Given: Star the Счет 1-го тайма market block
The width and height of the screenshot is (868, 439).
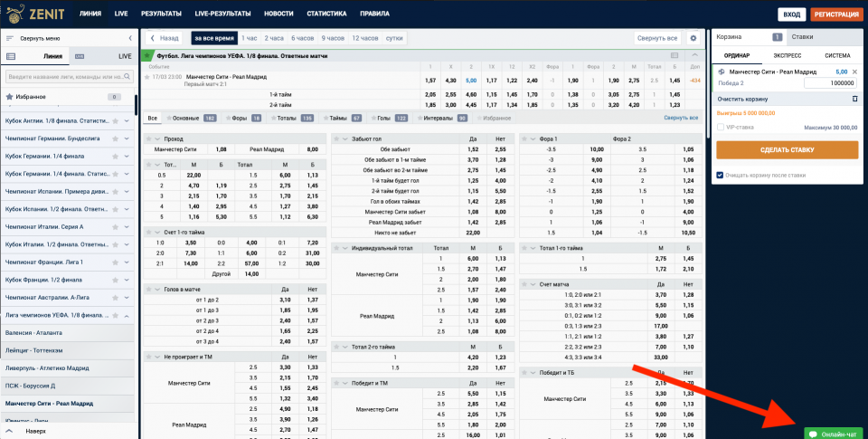Looking at the screenshot, I should click(149, 233).
